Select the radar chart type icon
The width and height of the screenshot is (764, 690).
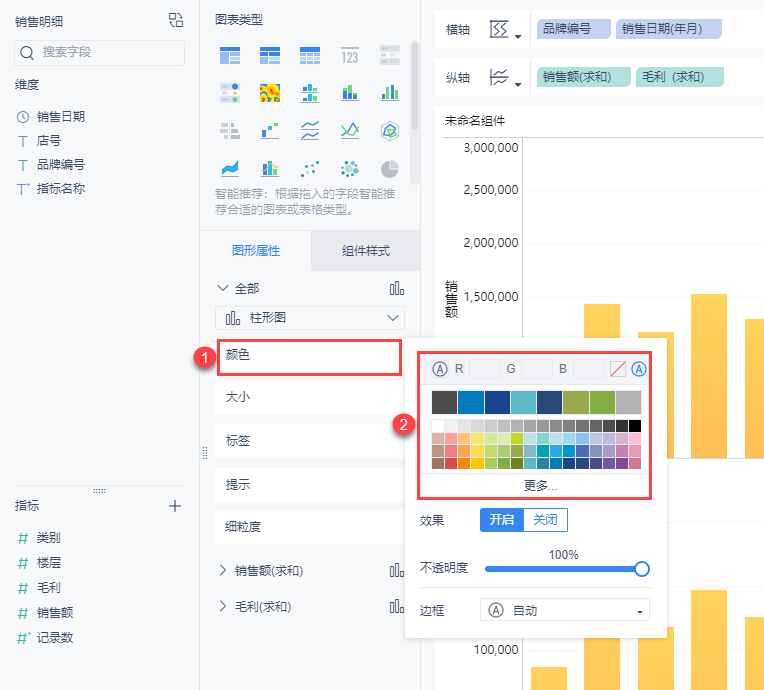pos(390,131)
